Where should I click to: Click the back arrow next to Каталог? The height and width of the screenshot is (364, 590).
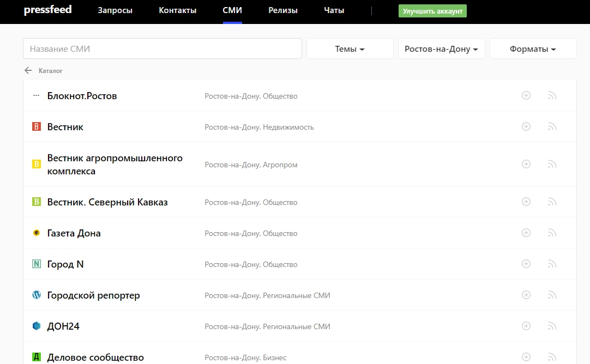[28, 70]
